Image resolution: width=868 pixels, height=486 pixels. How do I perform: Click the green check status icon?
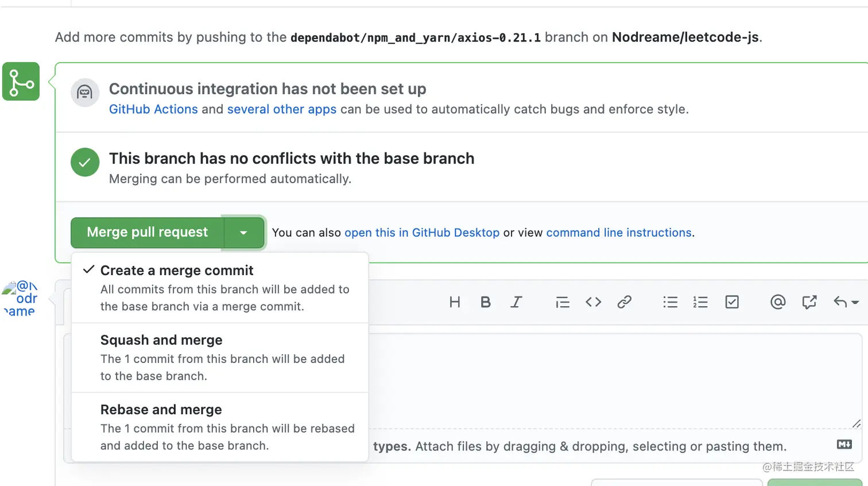85,162
